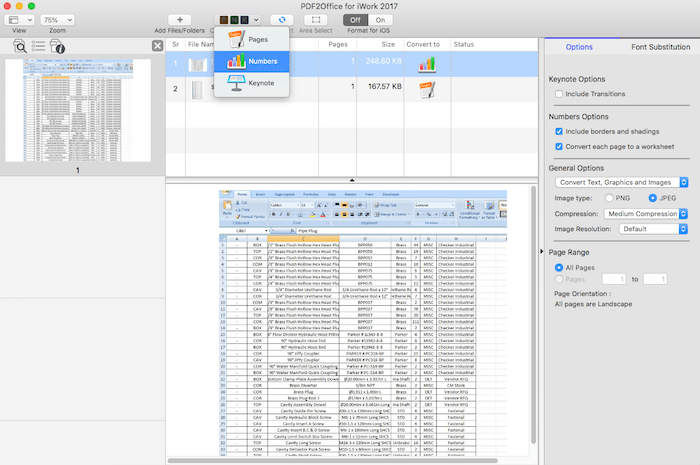This screenshot has width=700, height=465.
Task: Set Format for iOS to Off
Action: point(355,20)
